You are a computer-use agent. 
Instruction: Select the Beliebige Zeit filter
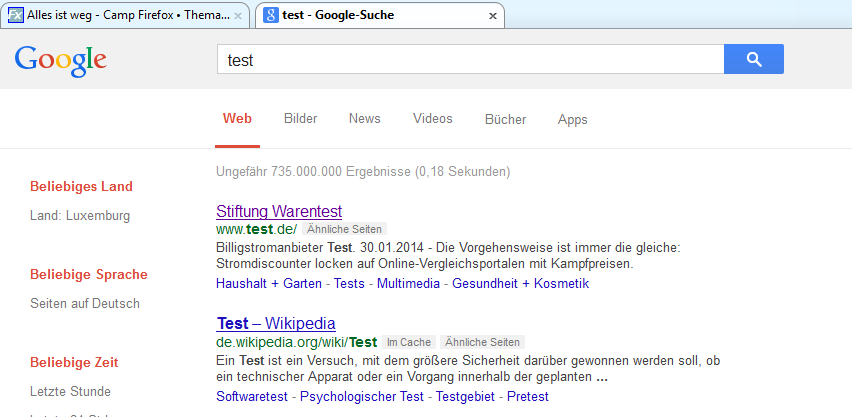[x=74, y=363]
